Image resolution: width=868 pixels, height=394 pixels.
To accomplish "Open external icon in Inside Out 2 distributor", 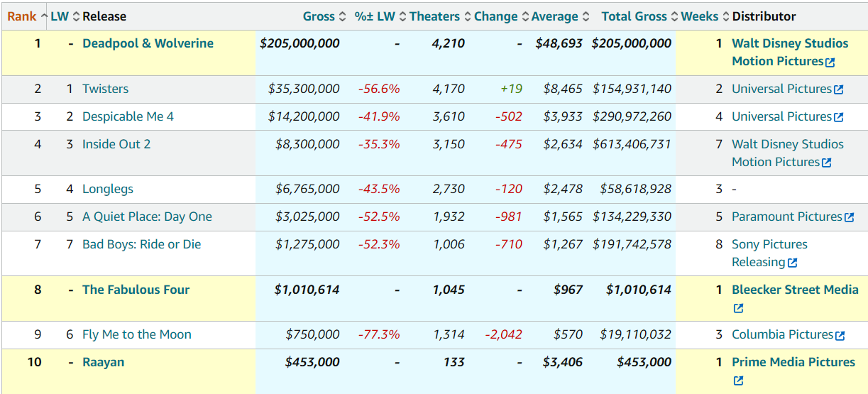I will click(x=826, y=163).
